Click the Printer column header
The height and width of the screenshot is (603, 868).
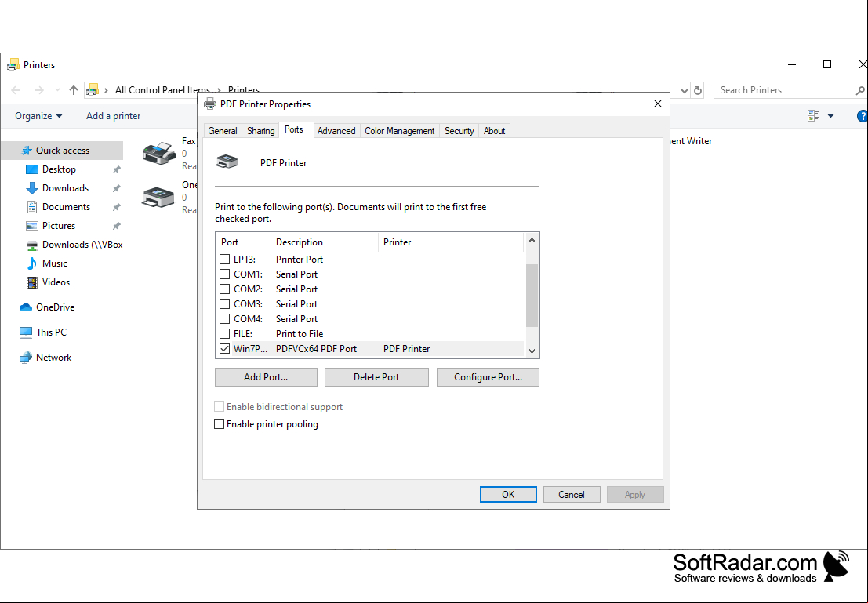pyautogui.click(x=451, y=242)
